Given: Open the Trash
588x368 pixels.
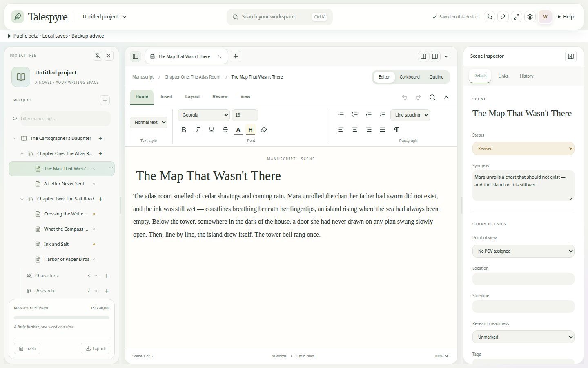Looking at the screenshot, I should (x=27, y=348).
